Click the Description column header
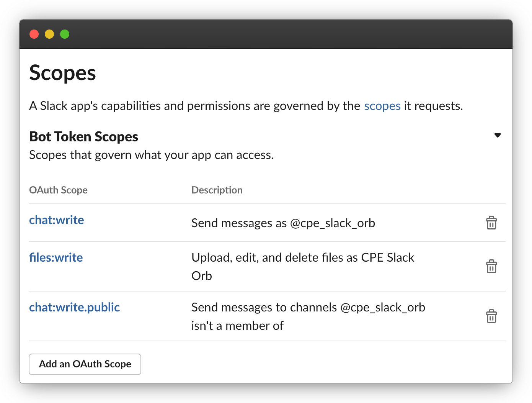 click(217, 190)
